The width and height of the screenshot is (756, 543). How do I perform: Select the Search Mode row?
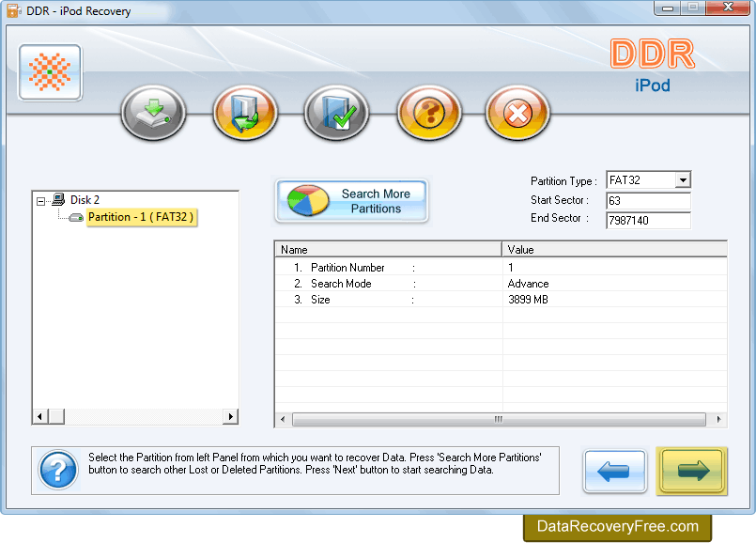pyautogui.click(x=501, y=284)
